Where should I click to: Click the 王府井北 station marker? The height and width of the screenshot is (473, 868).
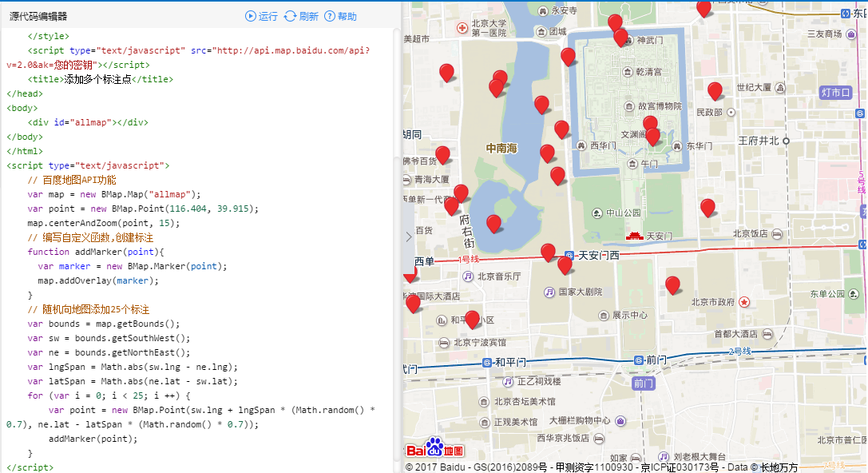786,141
